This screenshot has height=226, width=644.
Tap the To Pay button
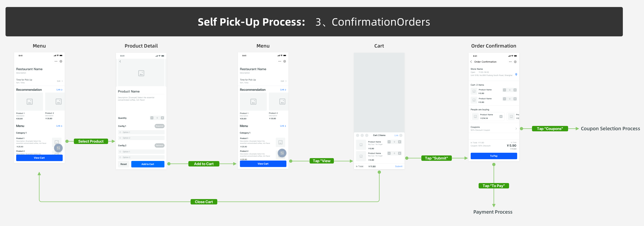494,156
